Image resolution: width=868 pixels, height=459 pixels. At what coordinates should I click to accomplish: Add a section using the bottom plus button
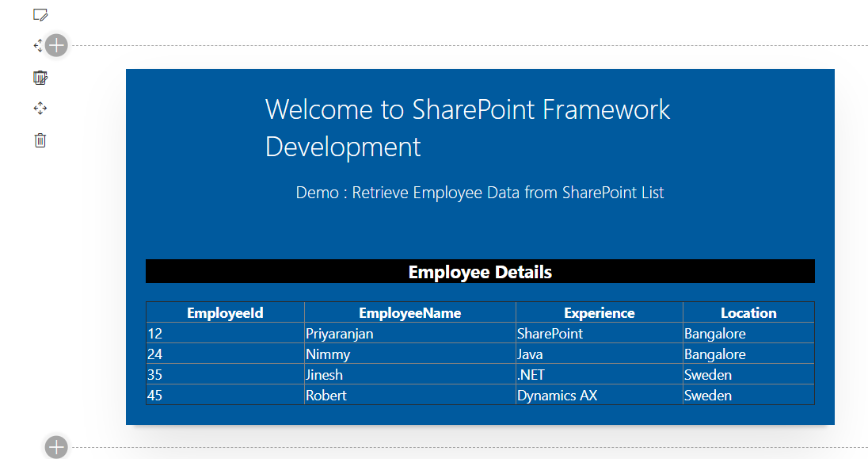pos(56,447)
